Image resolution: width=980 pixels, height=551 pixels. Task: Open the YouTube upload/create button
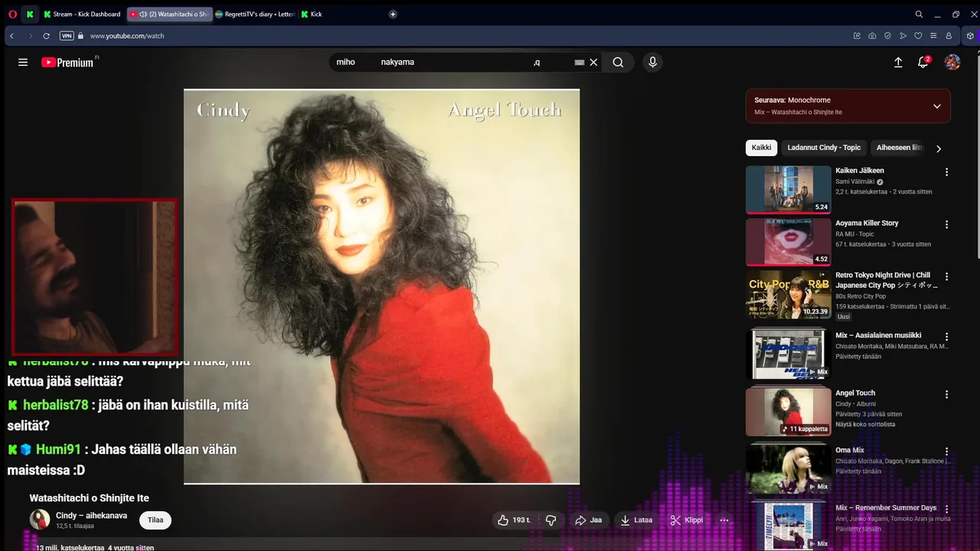tap(898, 62)
